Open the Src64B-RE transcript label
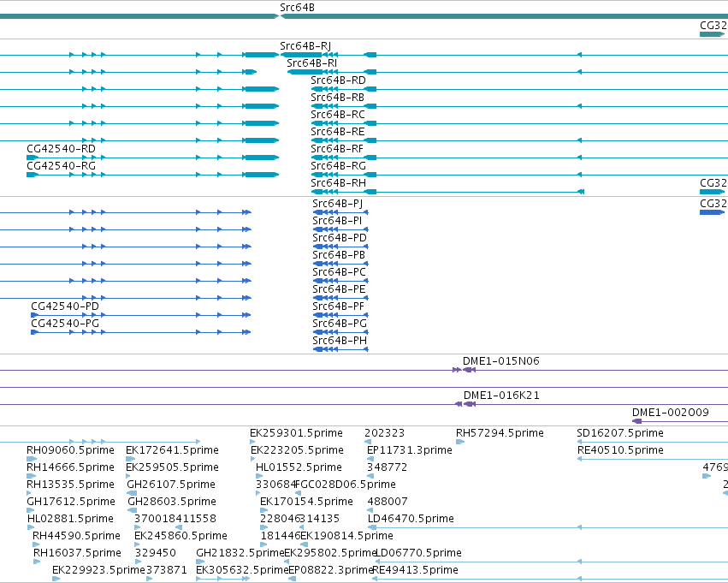The height and width of the screenshot is (583, 728). (x=338, y=132)
